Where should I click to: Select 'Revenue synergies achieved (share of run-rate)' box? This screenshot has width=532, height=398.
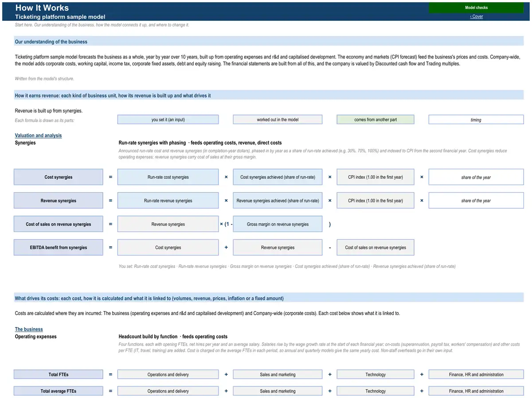coord(278,201)
